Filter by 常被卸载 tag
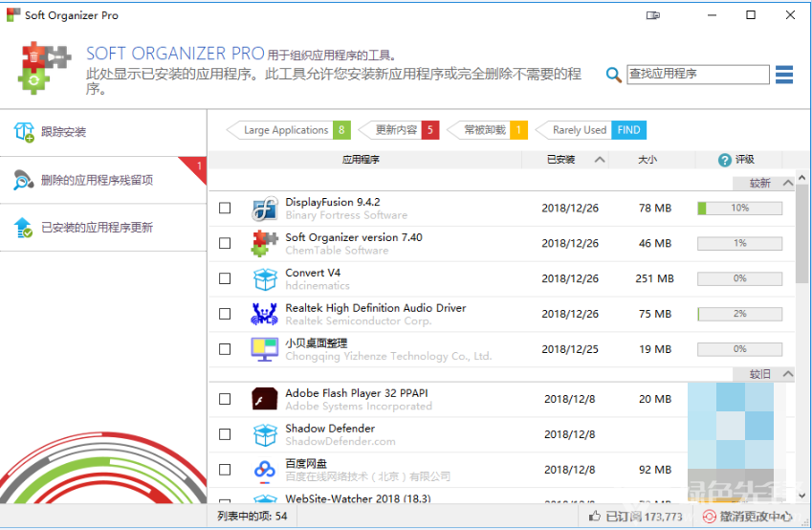Screen dimensions: 812x530 487,130
